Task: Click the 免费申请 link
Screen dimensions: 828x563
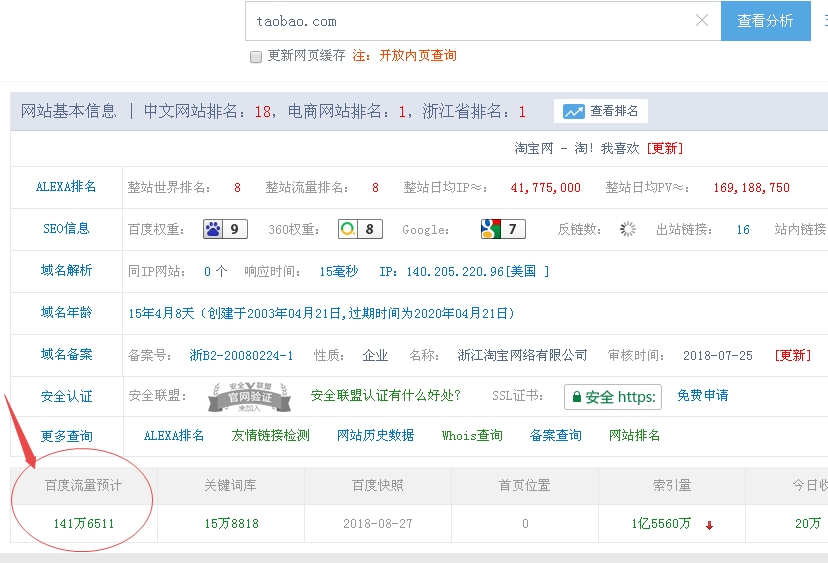Action: 703,396
